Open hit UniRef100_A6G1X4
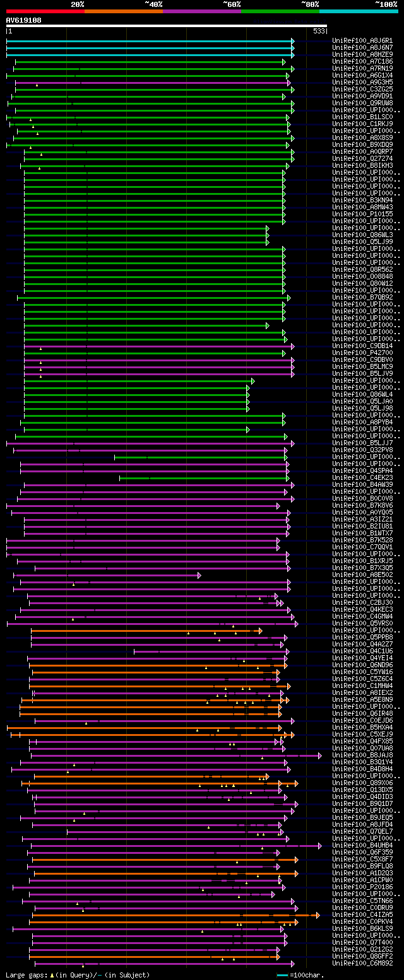This screenshot has width=404, height=980. pos(362,76)
